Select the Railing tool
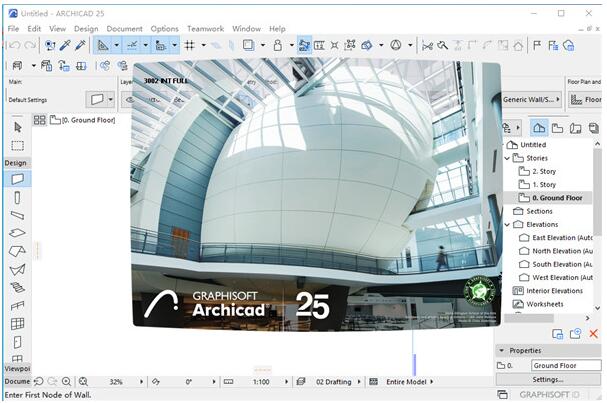The width and height of the screenshot is (607, 403). point(17,306)
